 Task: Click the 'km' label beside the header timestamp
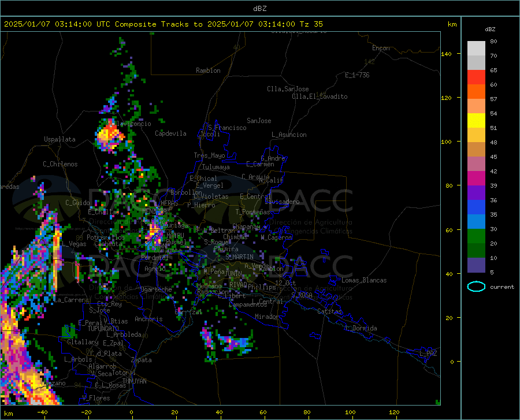coord(452,24)
